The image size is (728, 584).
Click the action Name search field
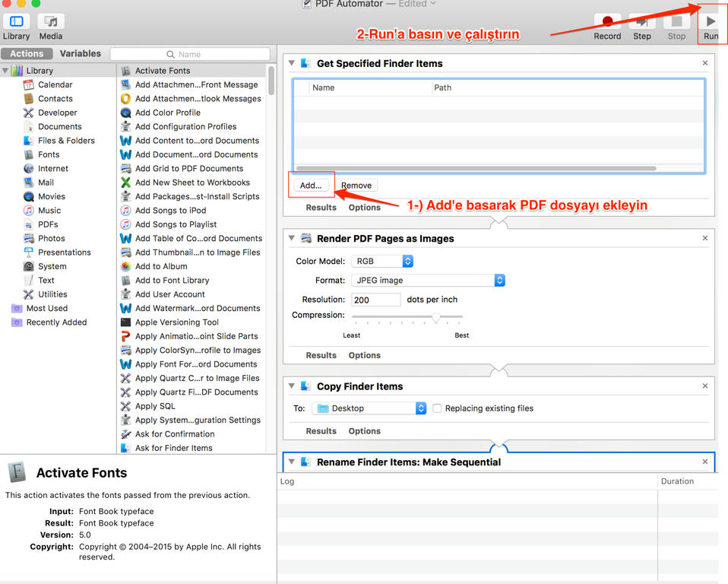point(190,54)
